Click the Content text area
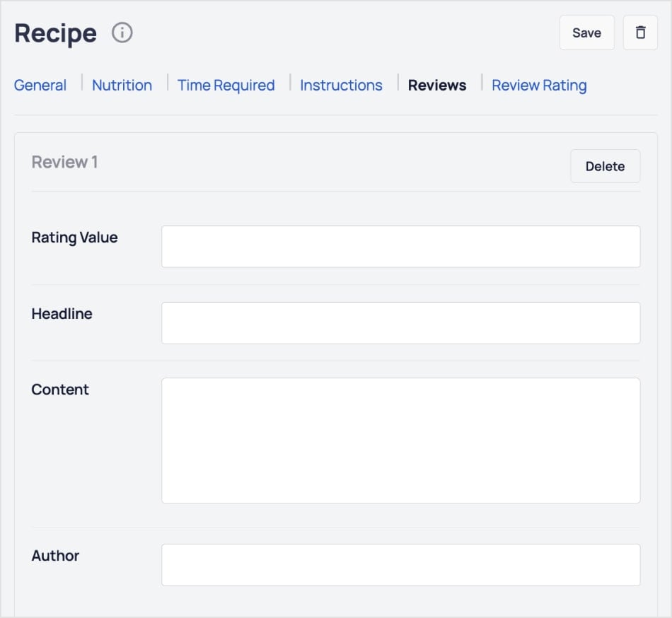 coord(400,438)
